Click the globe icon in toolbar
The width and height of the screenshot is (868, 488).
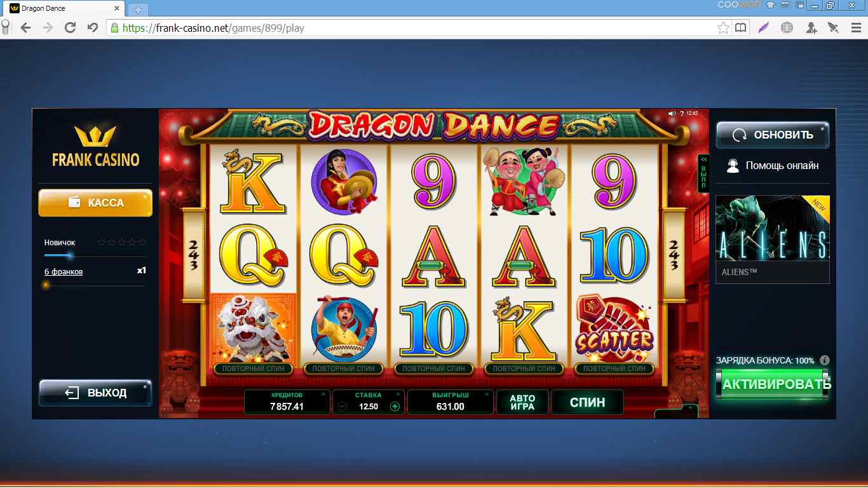coord(787,27)
